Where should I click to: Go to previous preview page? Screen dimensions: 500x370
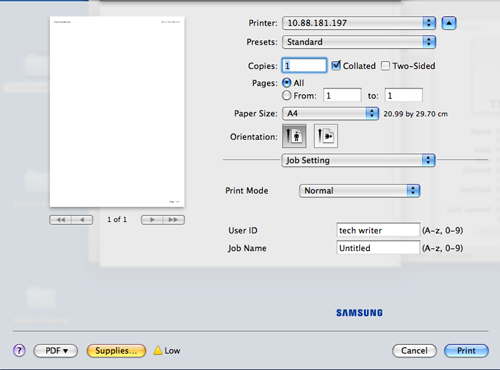[82, 220]
